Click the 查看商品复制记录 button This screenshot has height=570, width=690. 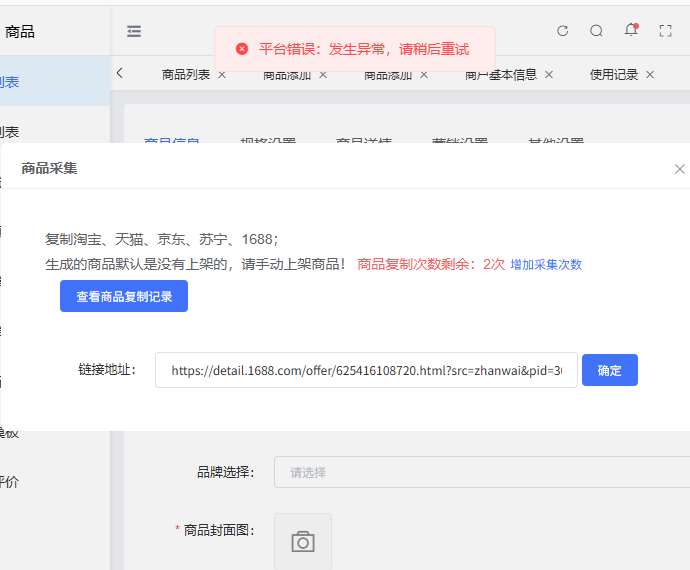124,297
